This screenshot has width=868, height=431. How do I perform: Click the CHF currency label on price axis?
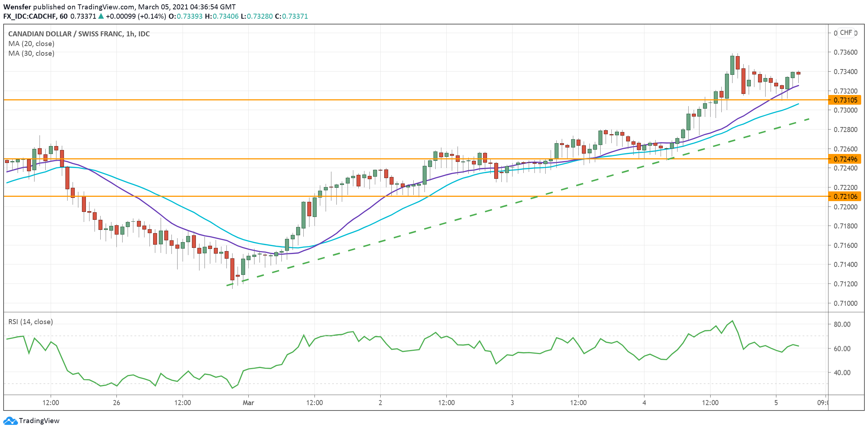point(846,33)
